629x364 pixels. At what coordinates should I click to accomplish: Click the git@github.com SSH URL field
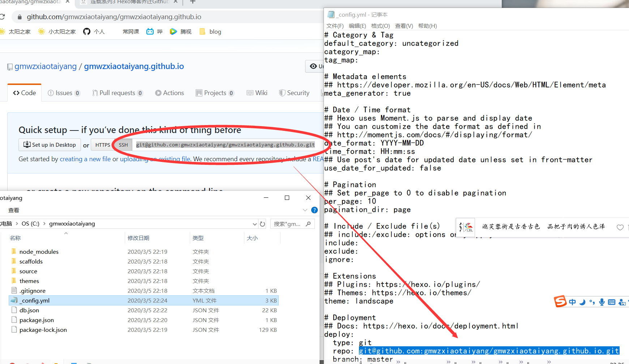click(x=226, y=145)
